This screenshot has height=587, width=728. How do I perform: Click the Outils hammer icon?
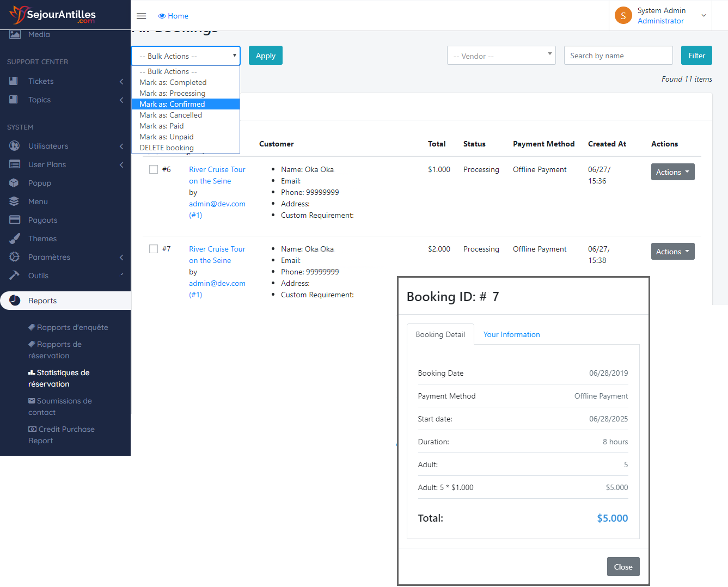(14, 276)
